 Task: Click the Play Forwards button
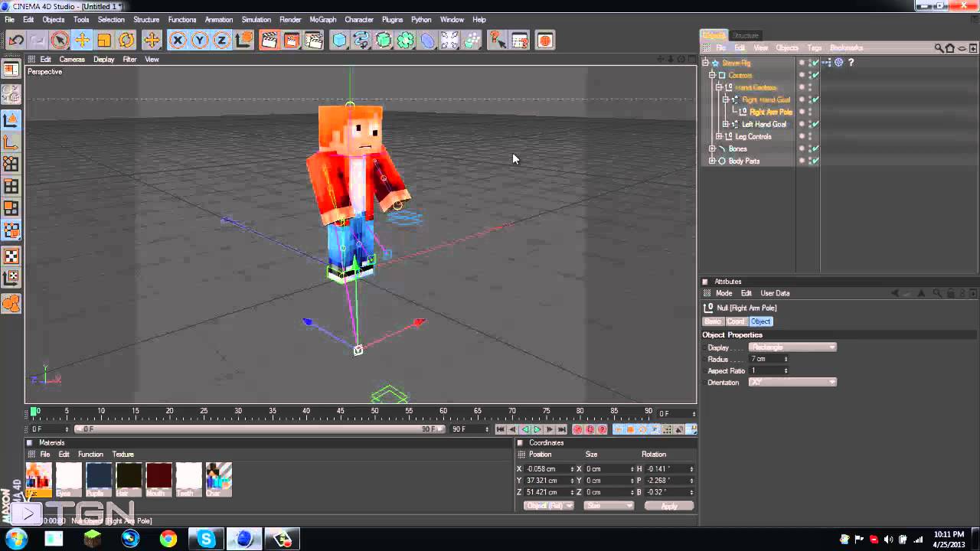pos(537,429)
